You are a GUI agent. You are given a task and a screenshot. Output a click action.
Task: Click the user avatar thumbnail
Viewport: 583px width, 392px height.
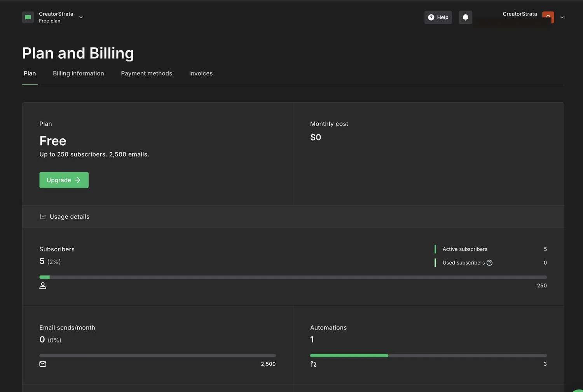coord(548,17)
